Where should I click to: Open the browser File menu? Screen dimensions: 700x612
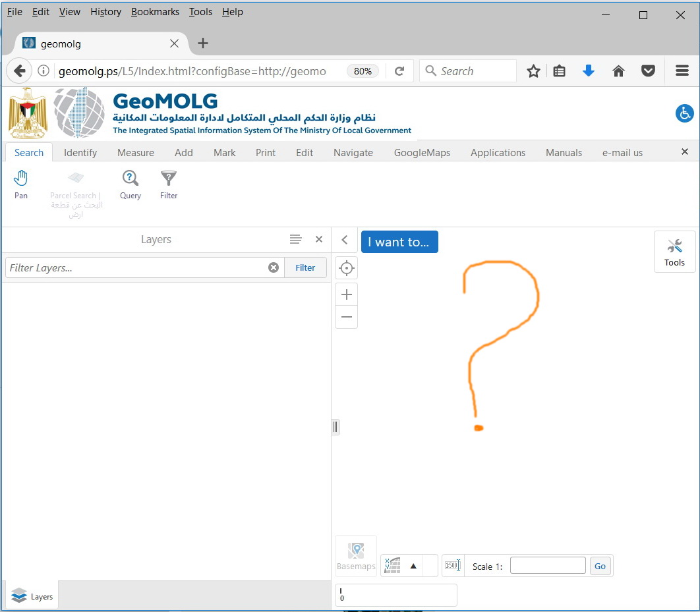15,12
